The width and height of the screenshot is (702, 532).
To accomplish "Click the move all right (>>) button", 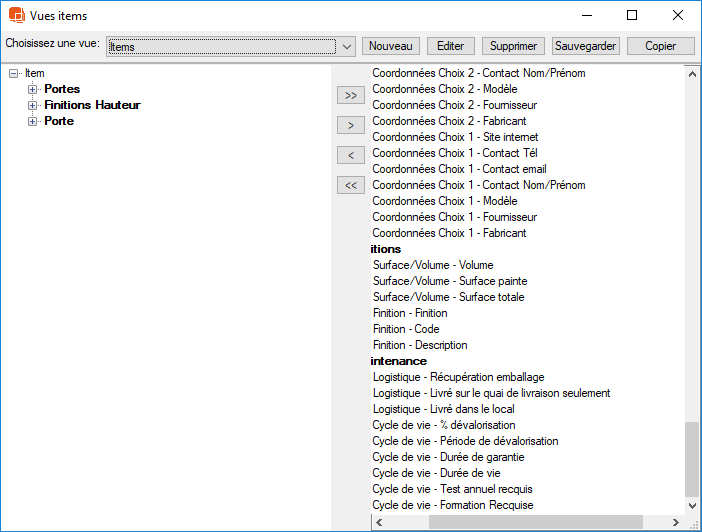I will pos(350,96).
